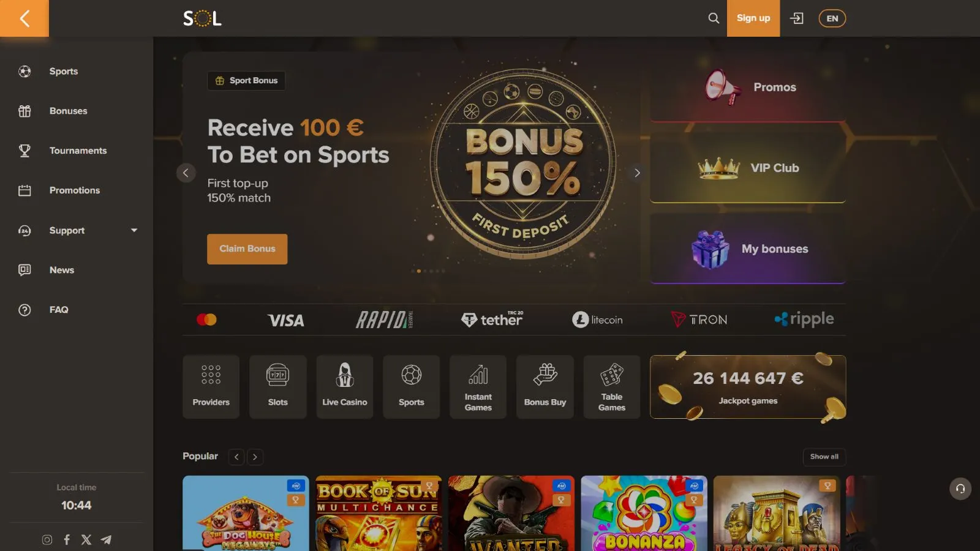Go to next banner slide arrow
Image resolution: width=980 pixels, height=551 pixels.
(x=637, y=173)
